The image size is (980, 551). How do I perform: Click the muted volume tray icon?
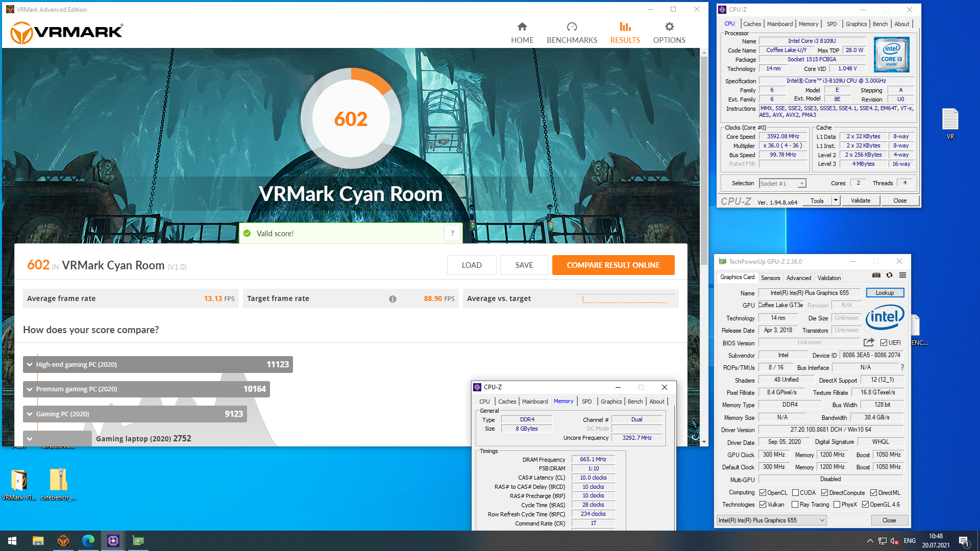coord(894,541)
